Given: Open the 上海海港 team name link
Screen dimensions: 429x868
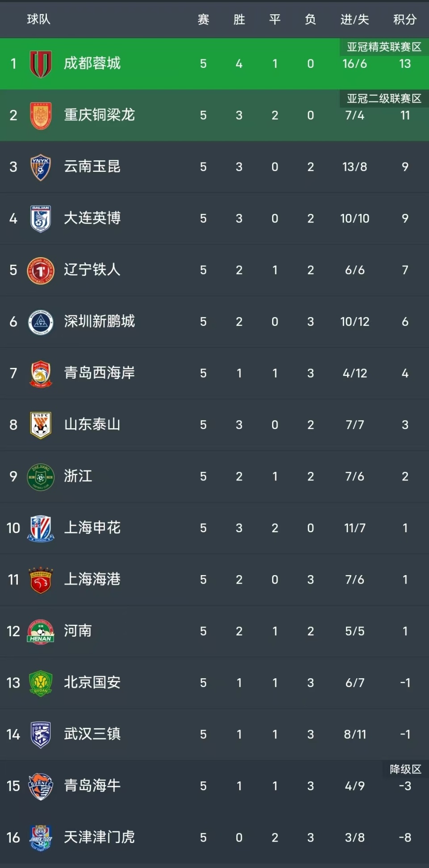Looking at the screenshot, I should coord(92,579).
